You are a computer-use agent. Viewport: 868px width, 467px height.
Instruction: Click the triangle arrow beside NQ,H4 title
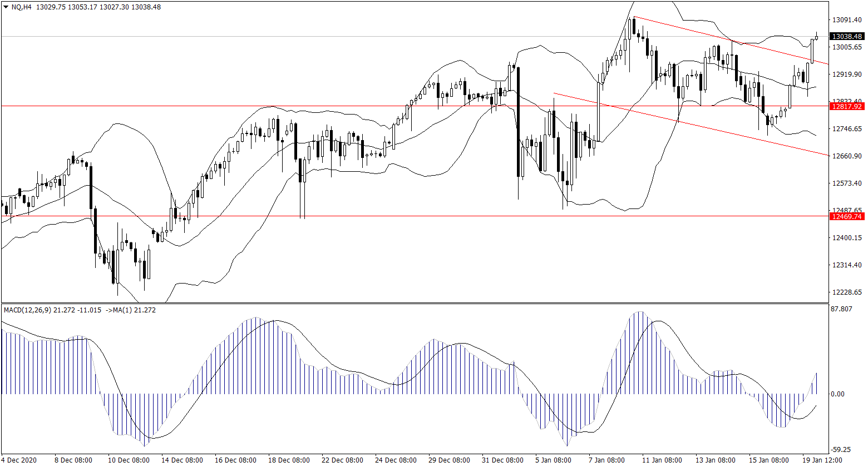pyautogui.click(x=6, y=7)
